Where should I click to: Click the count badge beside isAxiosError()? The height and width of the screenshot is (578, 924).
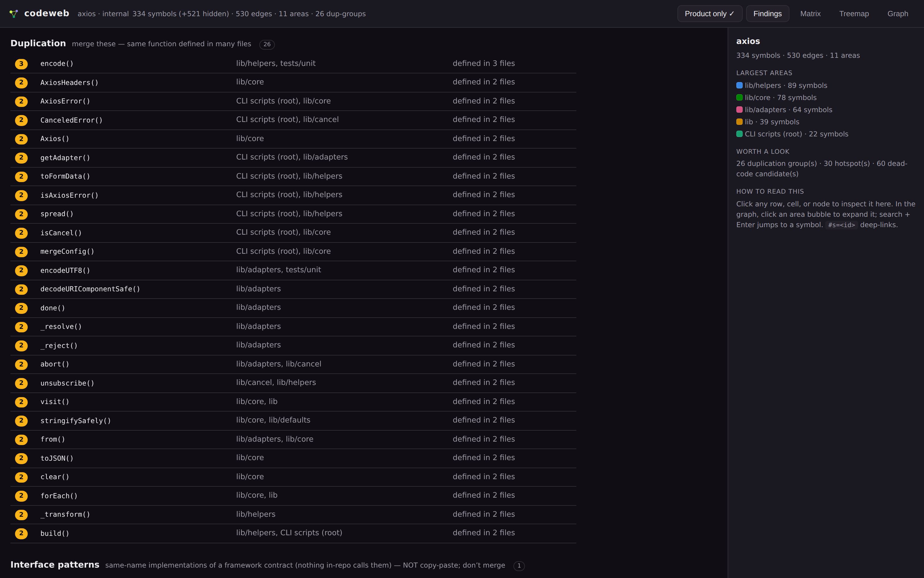coord(21,195)
